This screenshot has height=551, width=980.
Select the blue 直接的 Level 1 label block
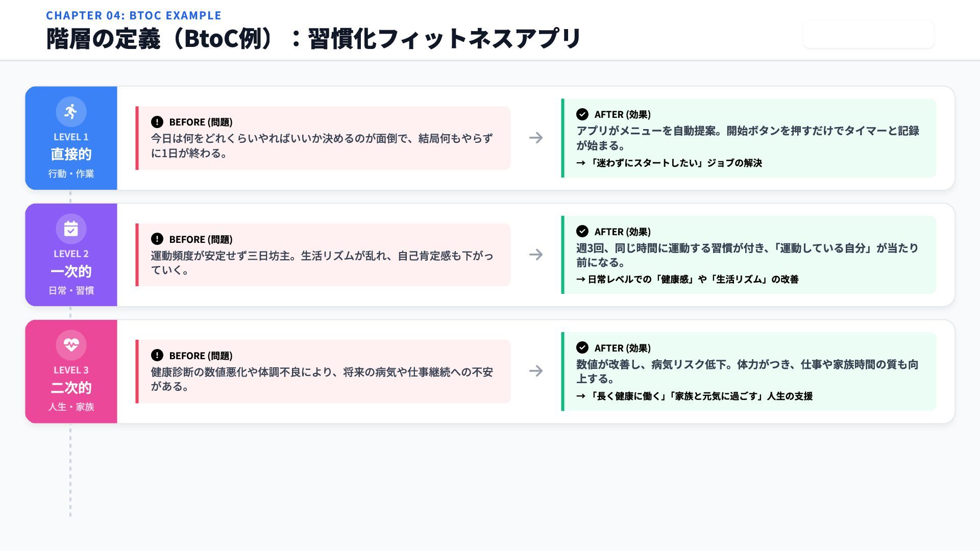click(x=71, y=154)
